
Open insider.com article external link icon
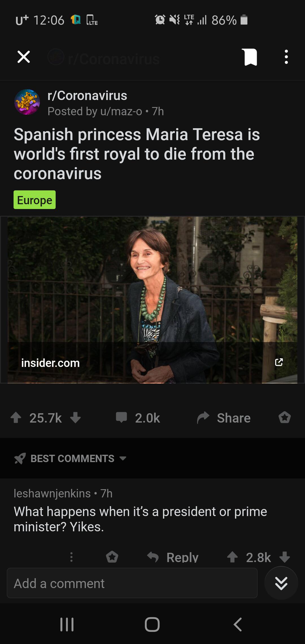tap(279, 362)
